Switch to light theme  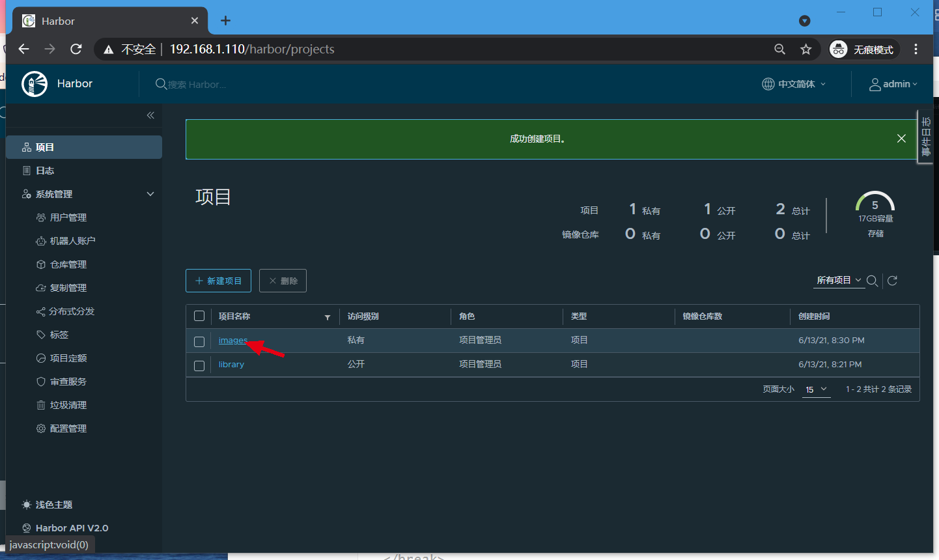[x=47, y=505]
